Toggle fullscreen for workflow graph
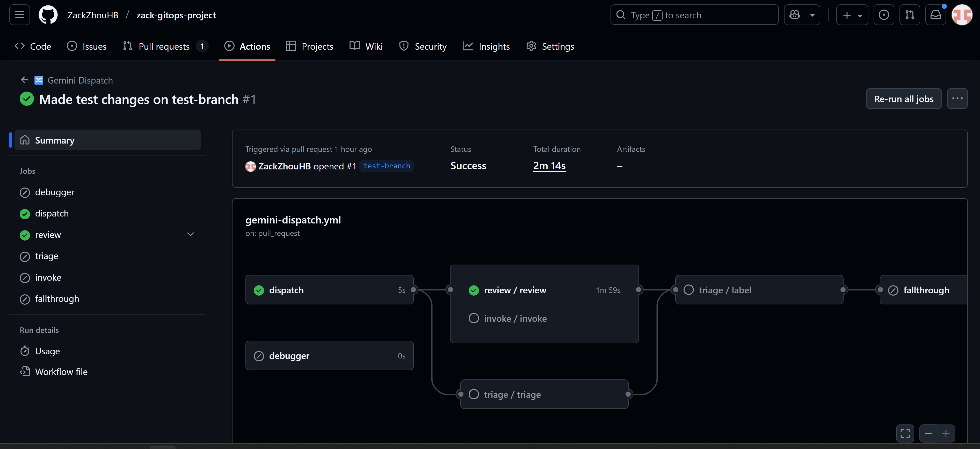This screenshot has width=980, height=449. [905, 433]
